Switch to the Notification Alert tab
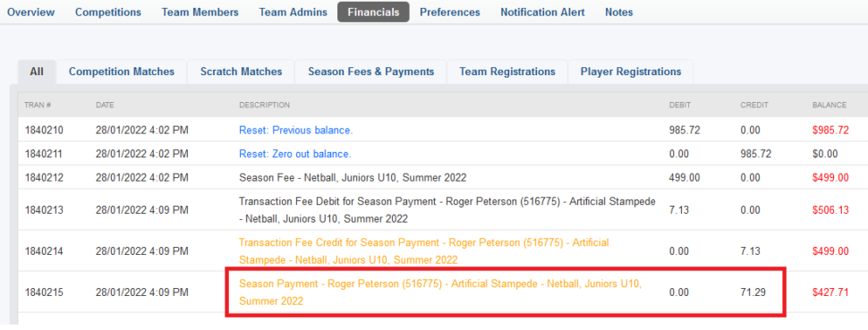Image resolution: width=868 pixels, height=330 pixels. pyautogui.click(x=542, y=13)
